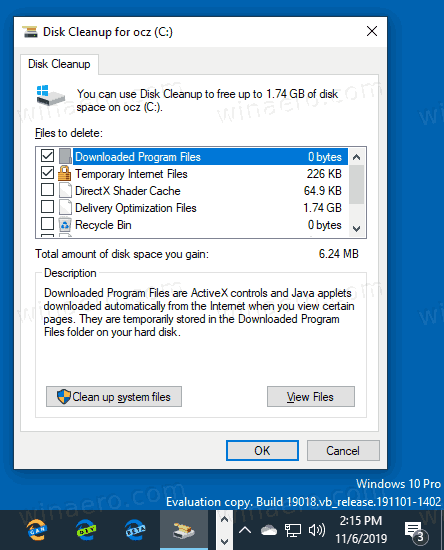Screen dimensions: 444x550
Task: Click the Recycle Bin icon in the list
Action: (65, 224)
